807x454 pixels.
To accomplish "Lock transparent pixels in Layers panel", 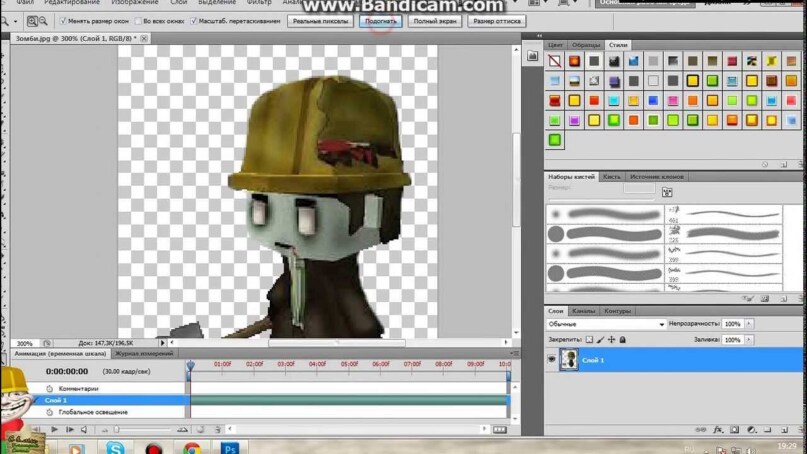I will (589, 340).
